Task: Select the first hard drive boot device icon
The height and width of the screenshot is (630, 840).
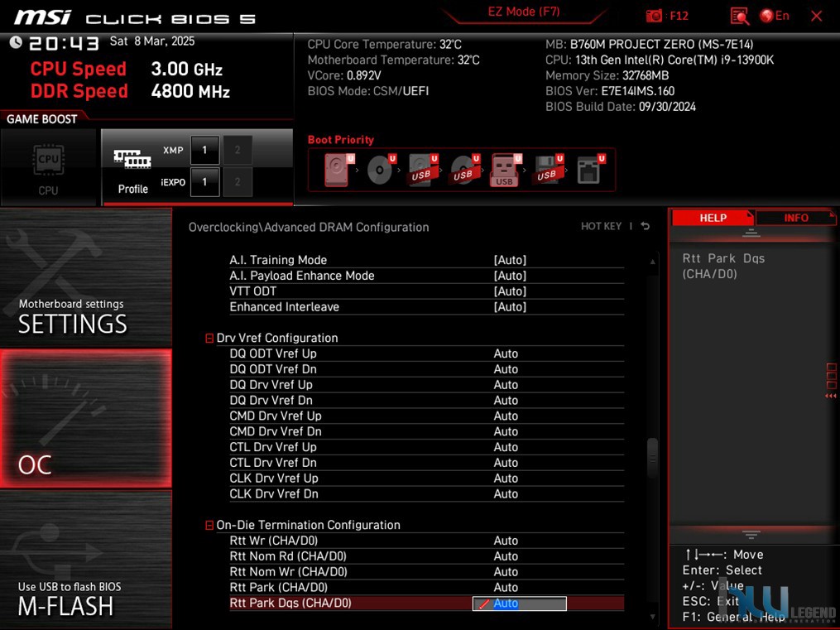Action: (x=338, y=169)
